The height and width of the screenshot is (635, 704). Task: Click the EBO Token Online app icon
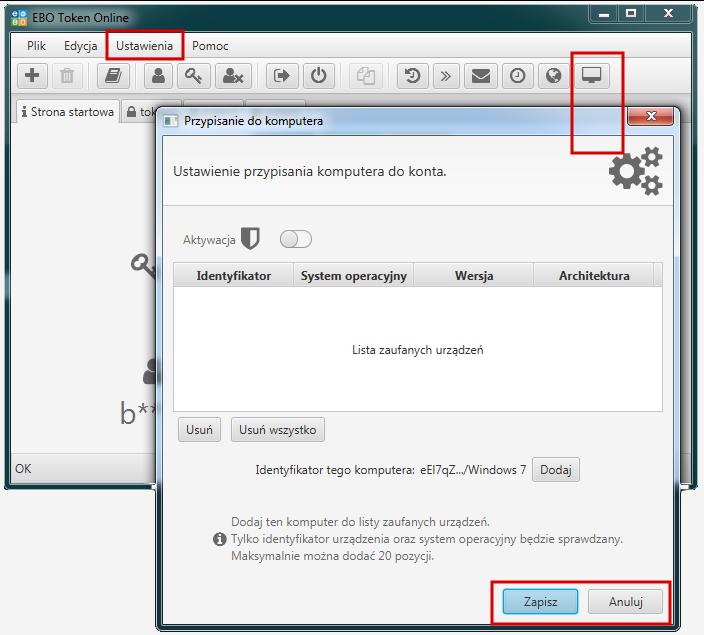pos(19,18)
